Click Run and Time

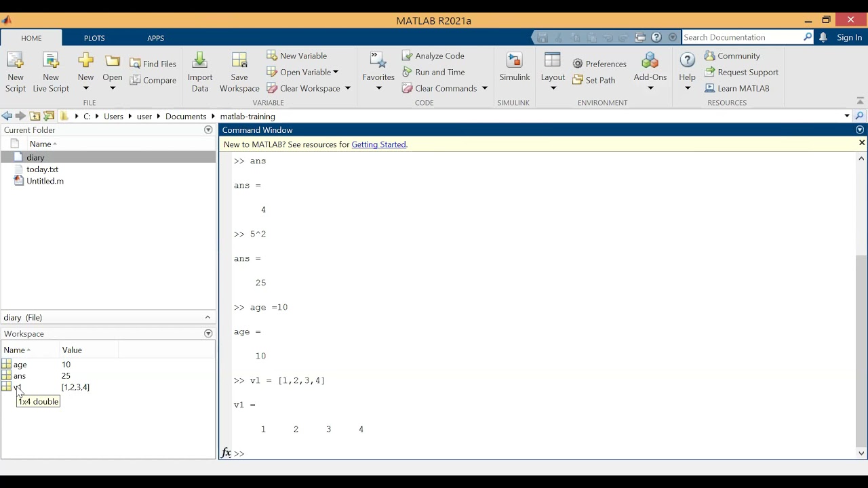(x=433, y=72)
